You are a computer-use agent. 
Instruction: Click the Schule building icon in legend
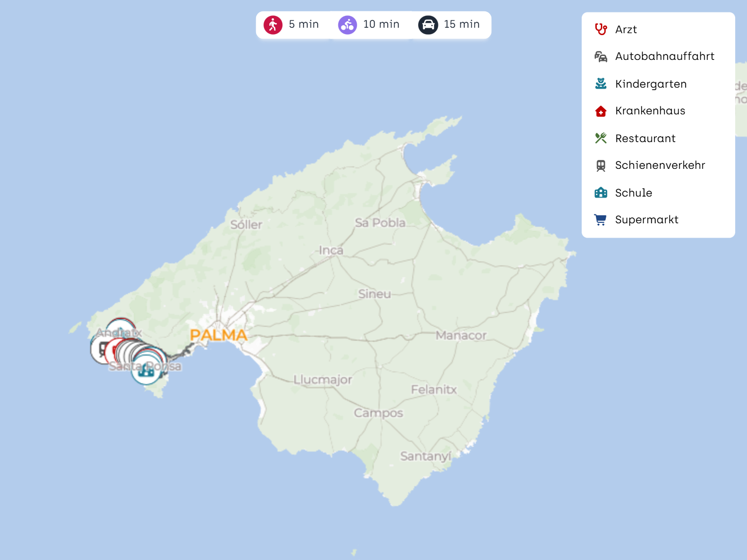tap(601, 193)
